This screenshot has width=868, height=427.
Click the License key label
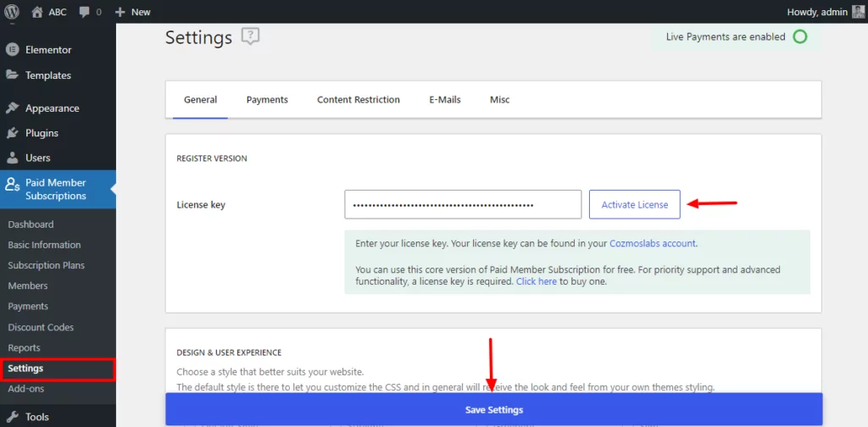201,205
